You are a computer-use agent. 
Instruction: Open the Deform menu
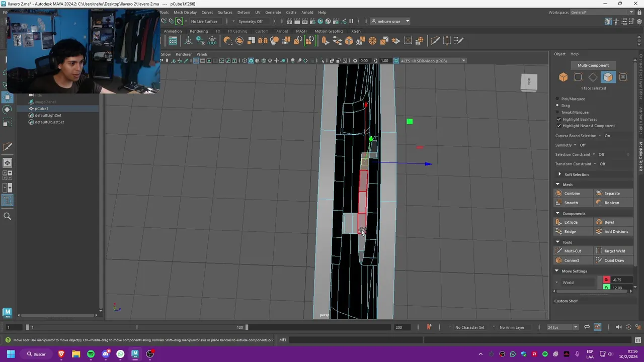244,13
